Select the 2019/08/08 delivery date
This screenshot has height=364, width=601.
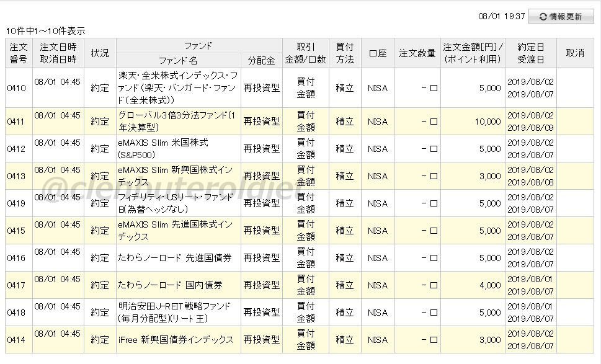pyautogui.click(x=531, y=182)
